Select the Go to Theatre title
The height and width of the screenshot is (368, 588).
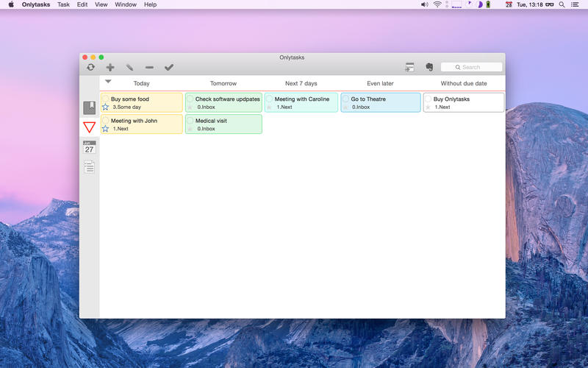[368, 99]
